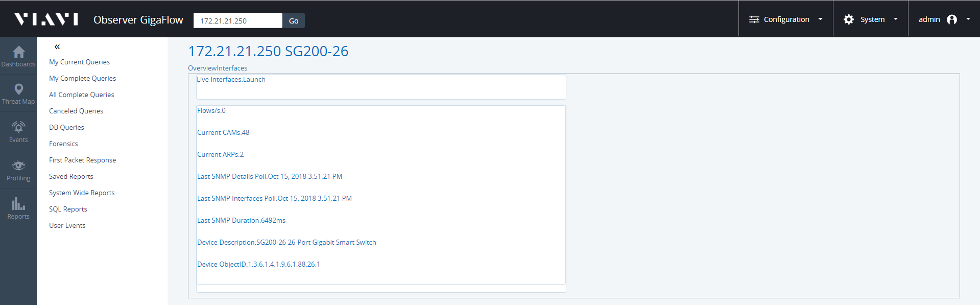The height and width of the screenshot is (305, 980).
Task: Open DB Queries
Action: pyautogui.click(x=66, y=127)
